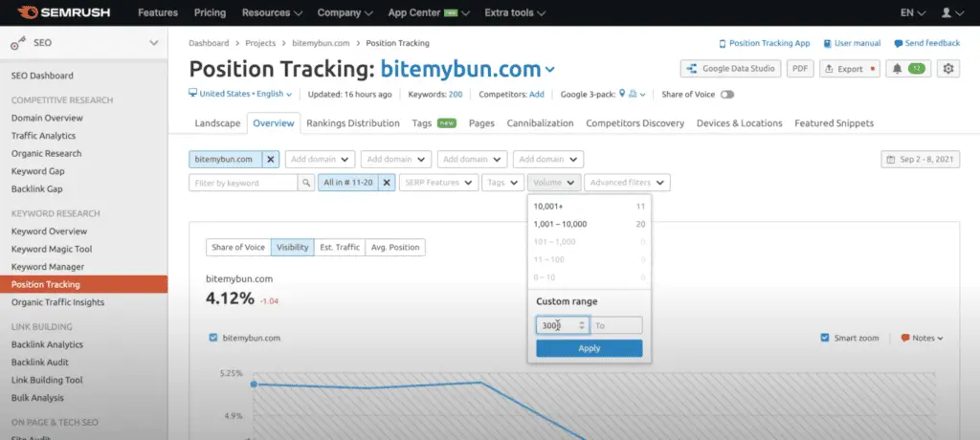The width and height of the screenshot is (980, 440).
Task: Click Send feedback link
Action: tap(926, 43)
